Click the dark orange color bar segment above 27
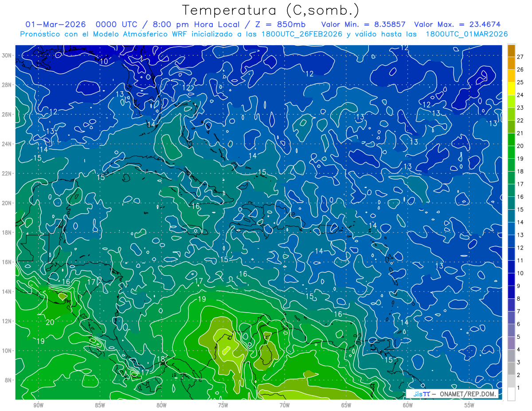The height and width of the screenshot is (411, 532). (x=511, y=51)
